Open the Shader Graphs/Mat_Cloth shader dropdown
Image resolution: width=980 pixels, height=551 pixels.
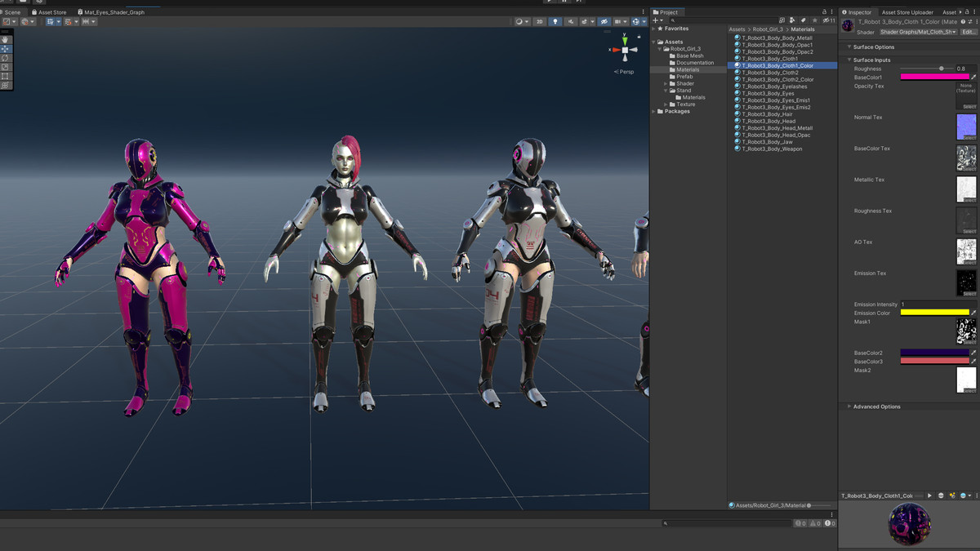(917, 32)
